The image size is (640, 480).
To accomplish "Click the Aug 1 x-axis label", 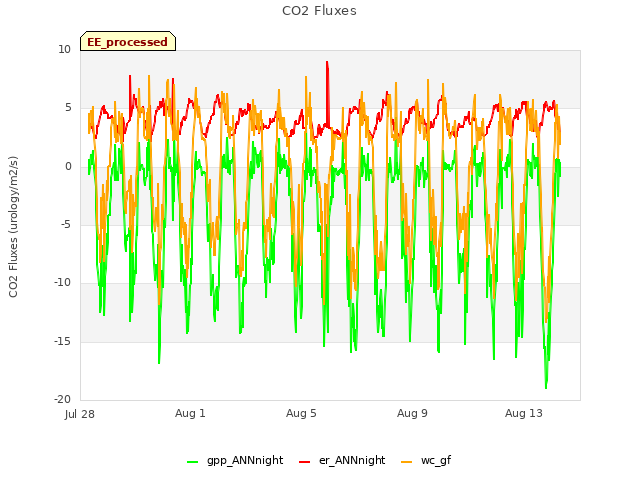I will coord(190,413).
